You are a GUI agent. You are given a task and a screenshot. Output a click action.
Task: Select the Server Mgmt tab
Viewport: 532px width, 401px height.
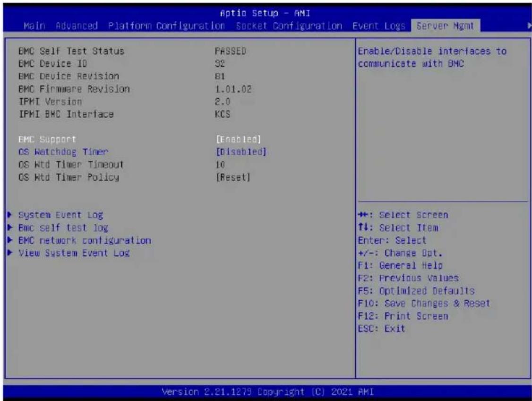click(445, 26)
